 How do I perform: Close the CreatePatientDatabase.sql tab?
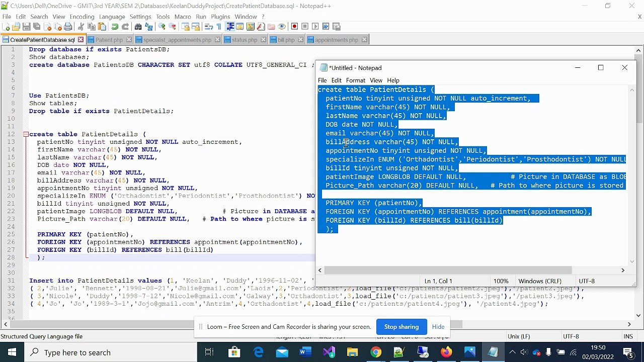click(80, 40)
